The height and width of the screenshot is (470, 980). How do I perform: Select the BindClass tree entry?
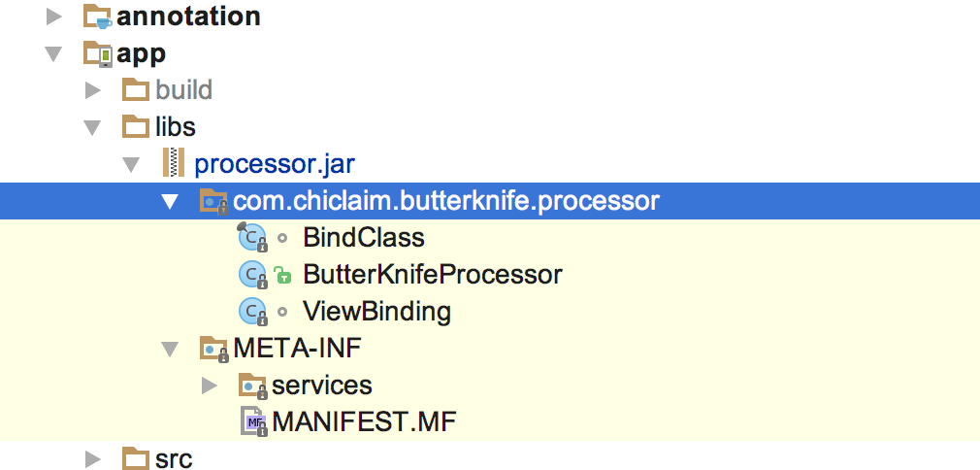click(363, 237)
